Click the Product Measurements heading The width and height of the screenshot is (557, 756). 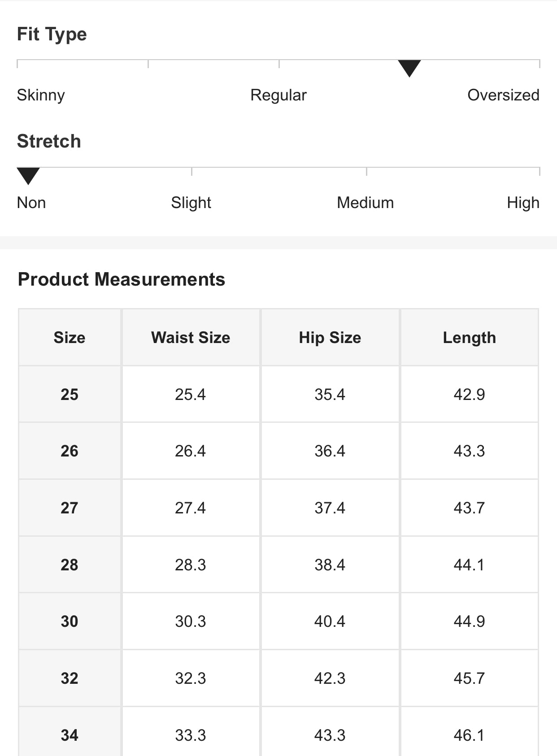(121, 279)
